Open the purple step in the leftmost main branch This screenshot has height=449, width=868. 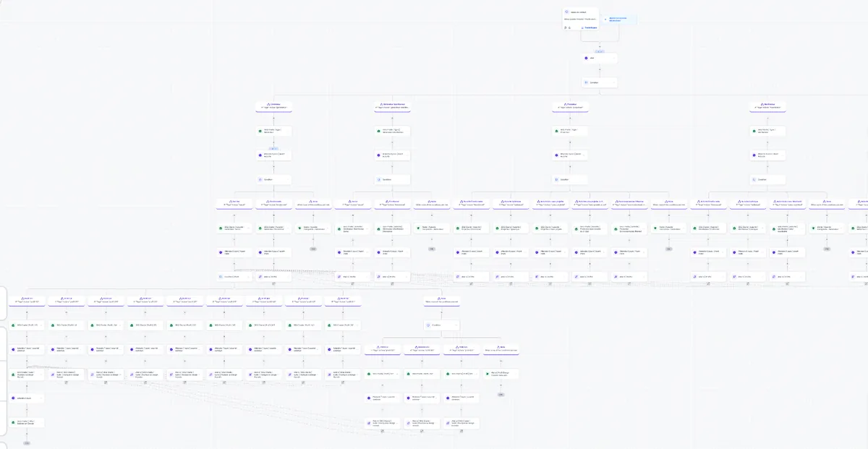tap(274, 155)
